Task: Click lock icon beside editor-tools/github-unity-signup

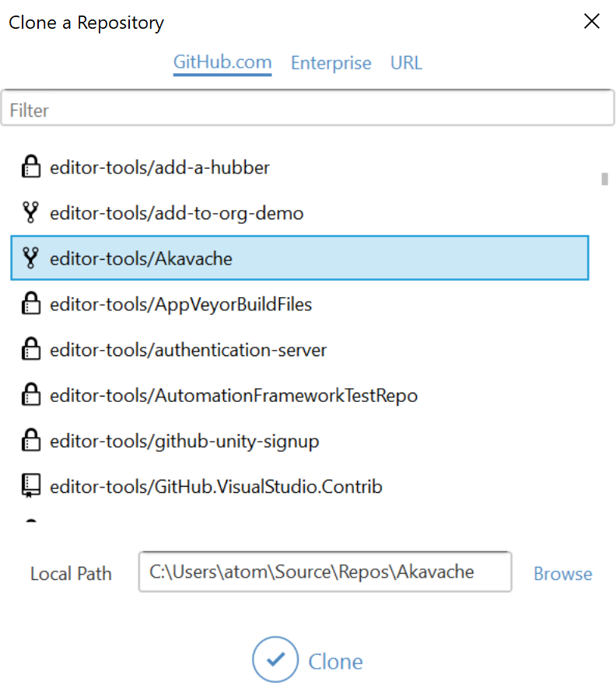Action: (x=30, y=442)
